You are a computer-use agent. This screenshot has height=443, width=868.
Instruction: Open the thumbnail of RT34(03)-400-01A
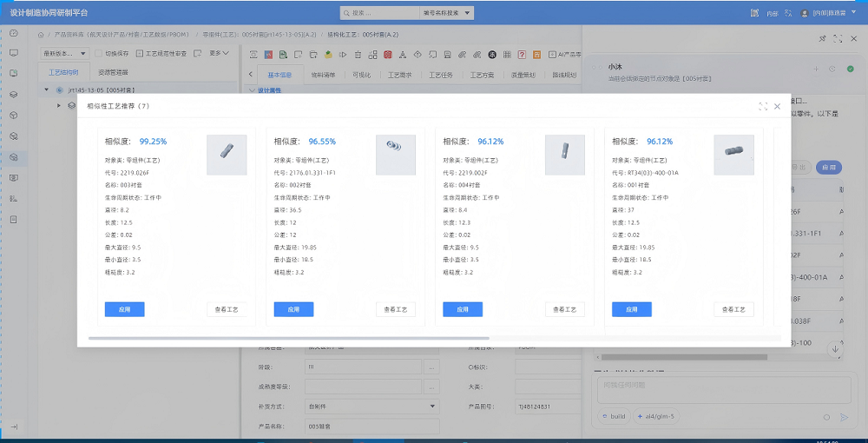click(734, 155)
